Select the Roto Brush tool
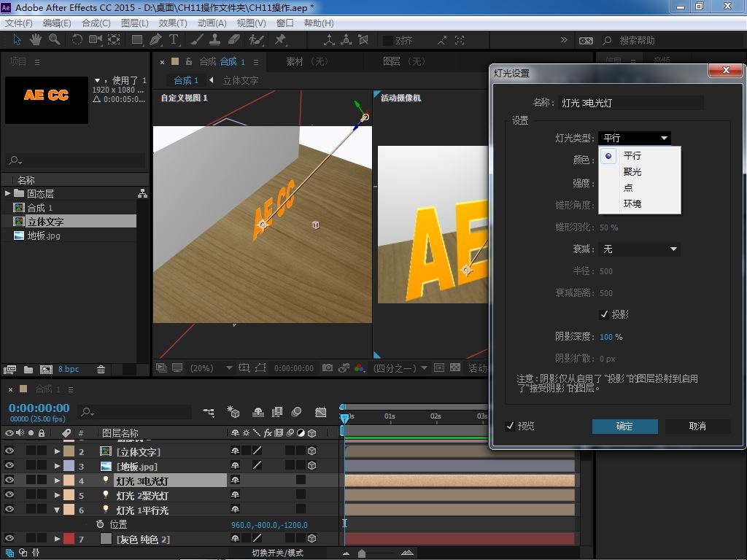 tap(256, 40)
